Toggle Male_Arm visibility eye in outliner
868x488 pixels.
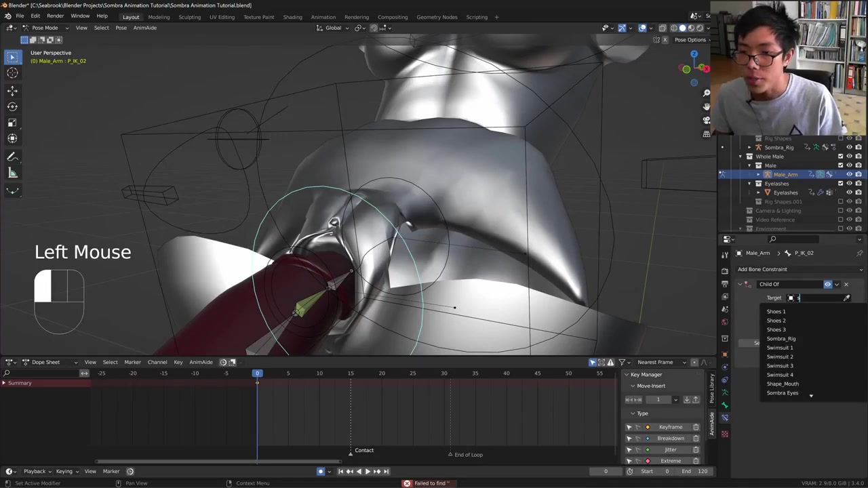[x=849, y=174]
